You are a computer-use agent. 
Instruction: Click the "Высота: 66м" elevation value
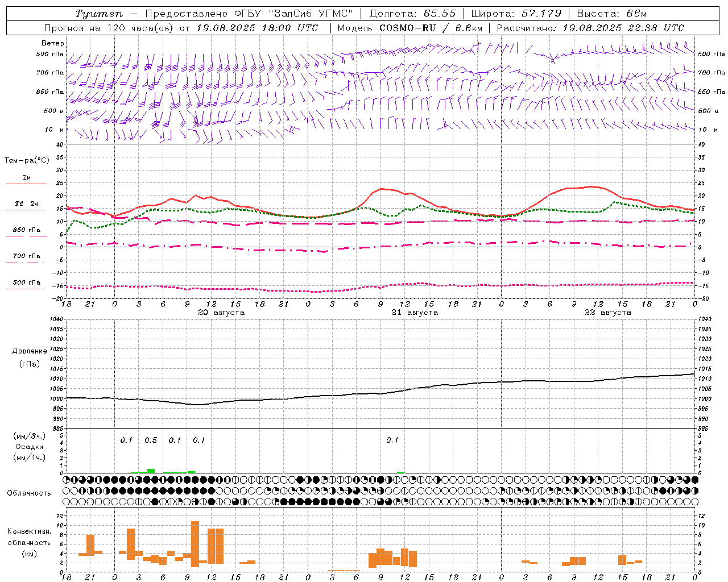[x=611, y=14]
